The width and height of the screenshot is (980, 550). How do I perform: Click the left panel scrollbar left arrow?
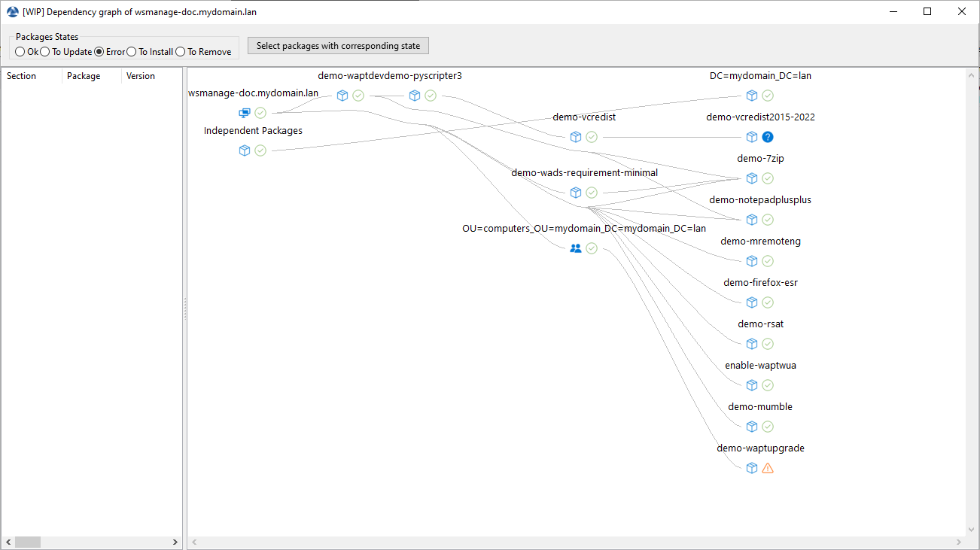(x=8, y=542)
